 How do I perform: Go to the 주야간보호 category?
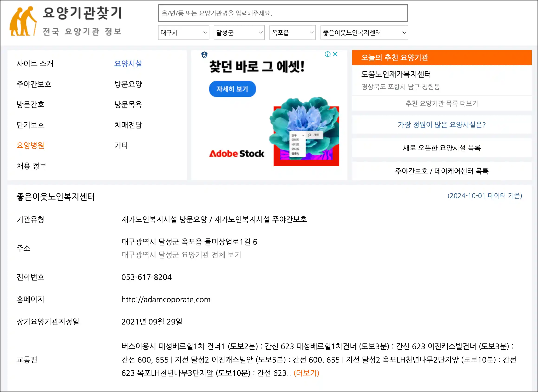click(x=34, y=84)
